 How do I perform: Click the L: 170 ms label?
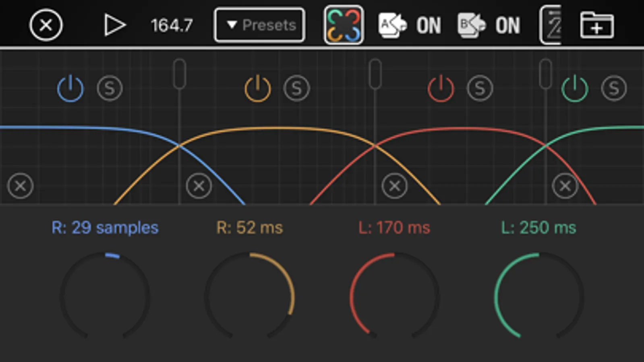[394, 228]
